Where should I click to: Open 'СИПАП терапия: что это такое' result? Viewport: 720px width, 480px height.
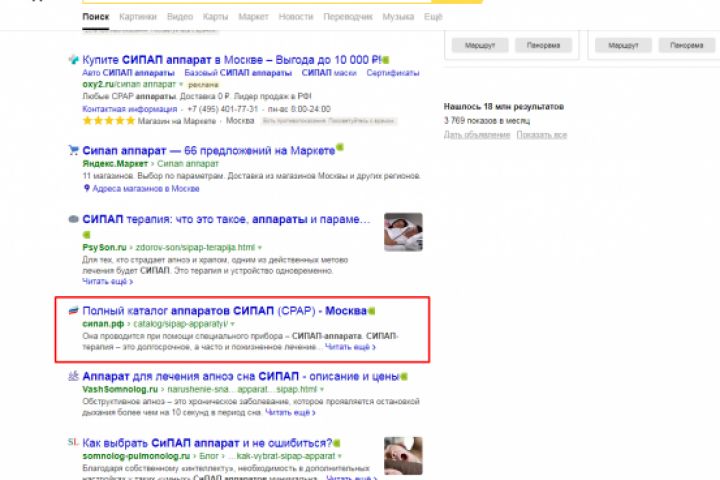pos(226,220)
